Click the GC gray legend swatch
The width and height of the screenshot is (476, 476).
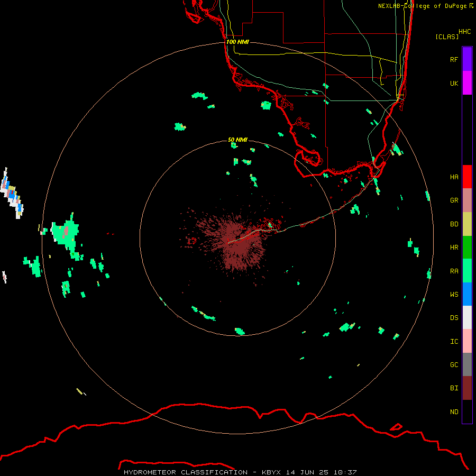pyautogui.click(x=467, y=364)
